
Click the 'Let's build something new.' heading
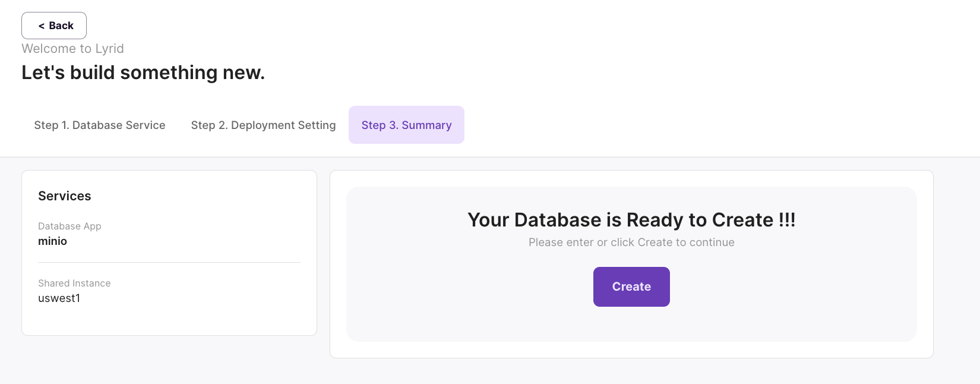tap(143, 73)
